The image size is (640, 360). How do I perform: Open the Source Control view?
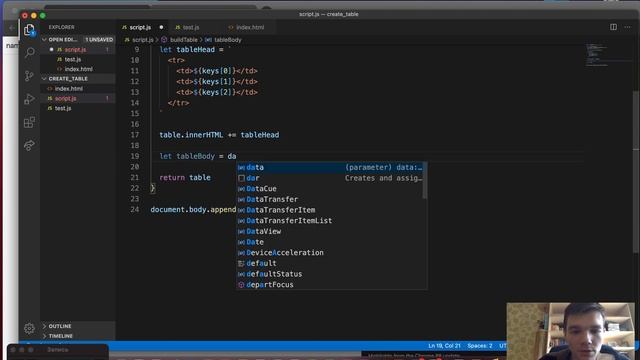pyautogui.click(x=29, y=76)
